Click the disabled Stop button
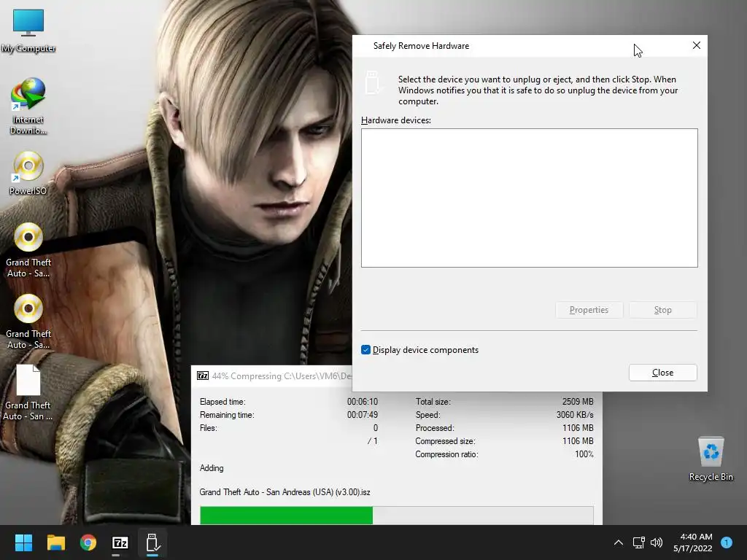 point(662,310)
